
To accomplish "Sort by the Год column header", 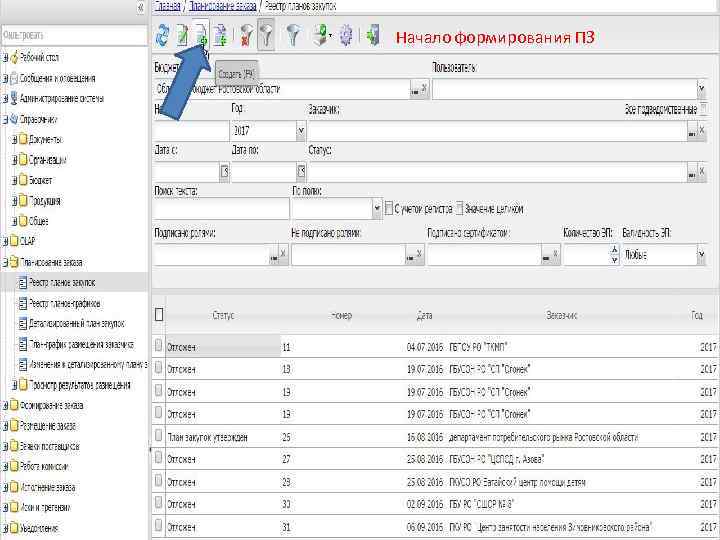I will coord(697,315).
